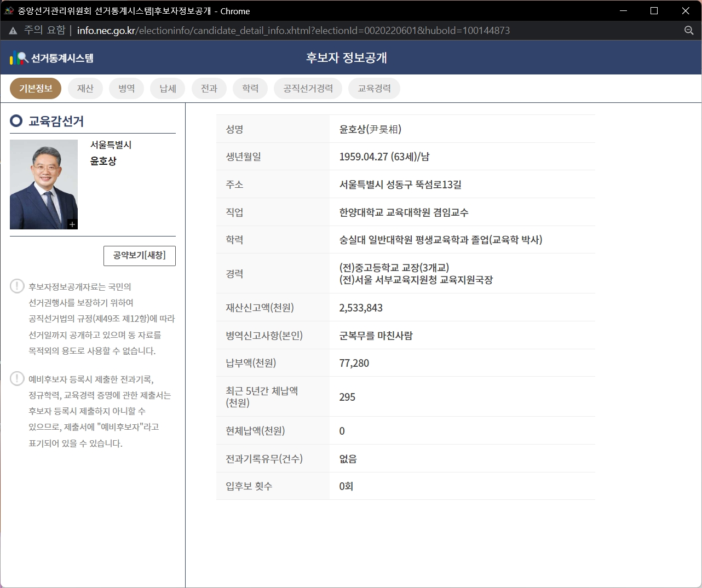The height and width of the screenshot is (588, 702).
Task: Click the 교육감선거 section heading
Action: coord(56,121)
